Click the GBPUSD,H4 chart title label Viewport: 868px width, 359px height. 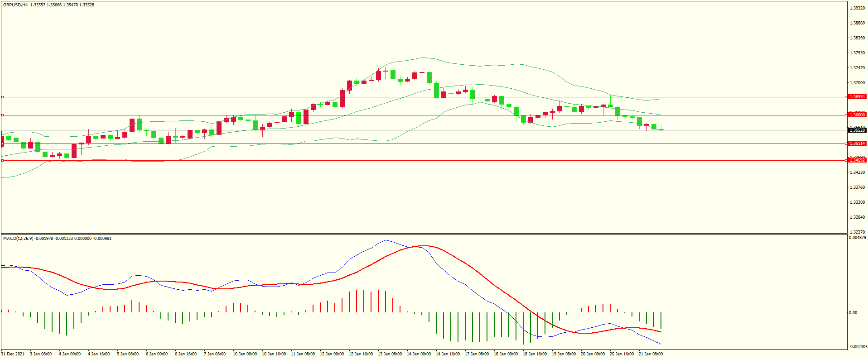[15, 5]
